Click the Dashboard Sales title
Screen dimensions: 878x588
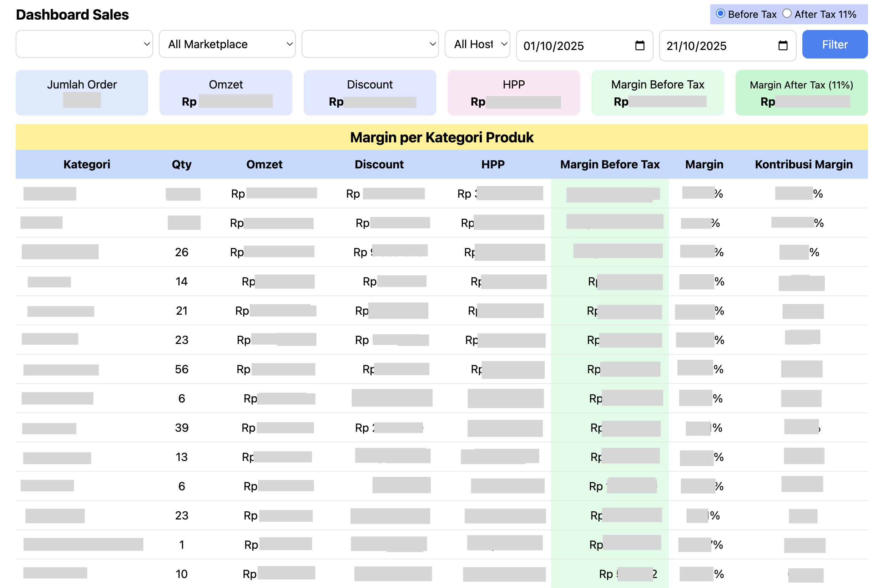coord(72,15)
